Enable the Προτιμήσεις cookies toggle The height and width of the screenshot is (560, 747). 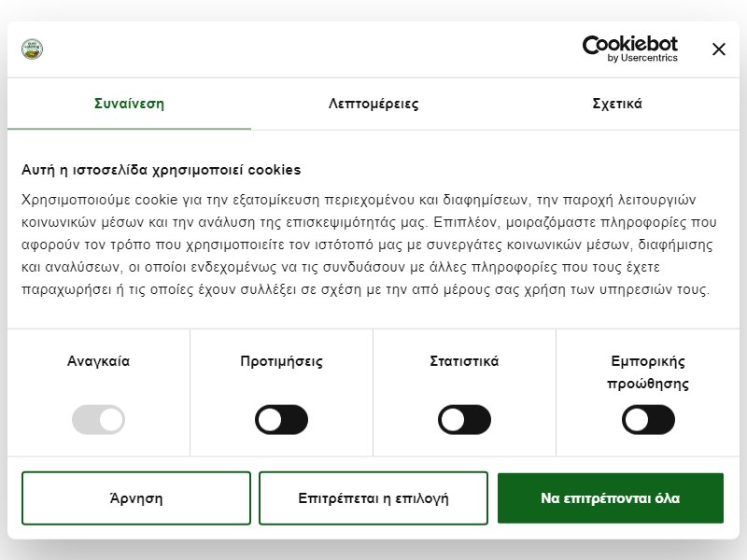[282, 419]
